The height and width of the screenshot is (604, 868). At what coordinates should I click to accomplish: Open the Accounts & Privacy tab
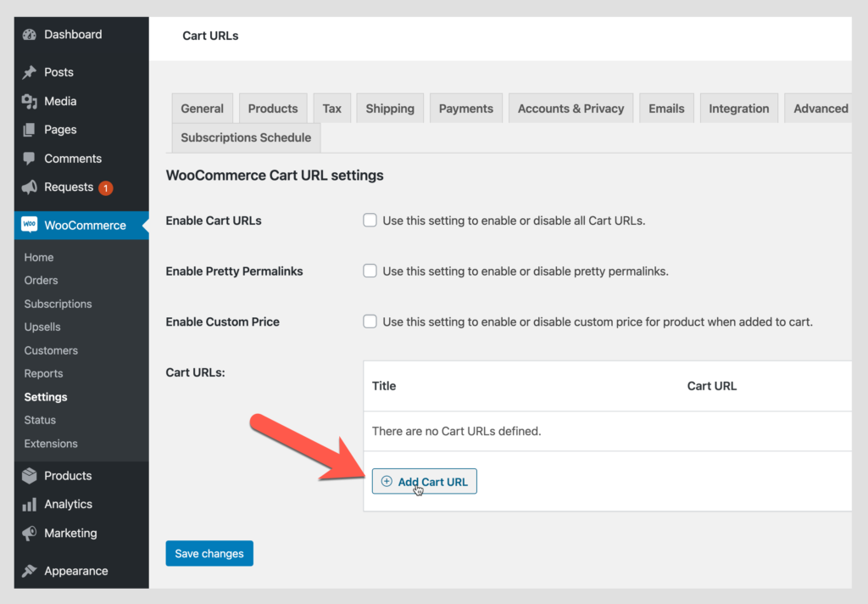[570, 108]
